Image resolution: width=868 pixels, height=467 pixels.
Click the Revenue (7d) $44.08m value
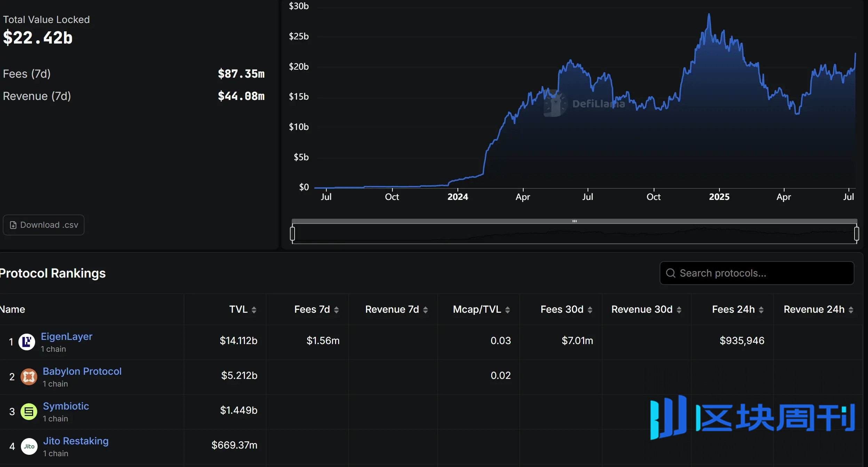241,96
